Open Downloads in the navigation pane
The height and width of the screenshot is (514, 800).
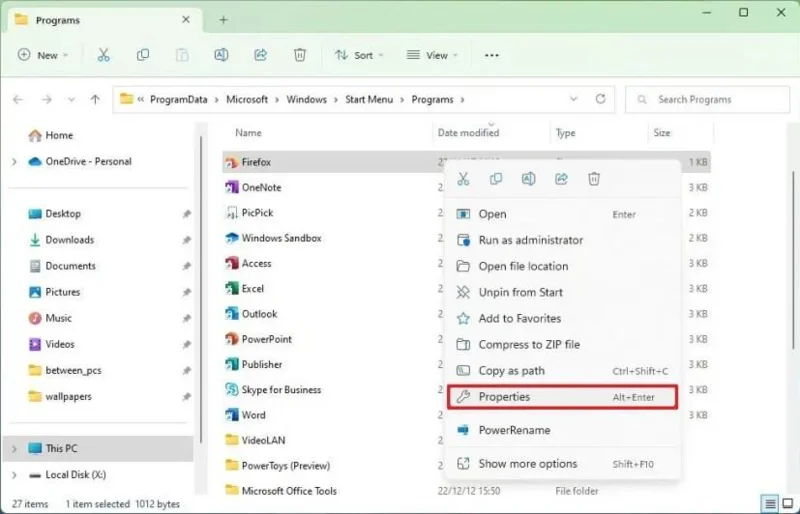62,240
